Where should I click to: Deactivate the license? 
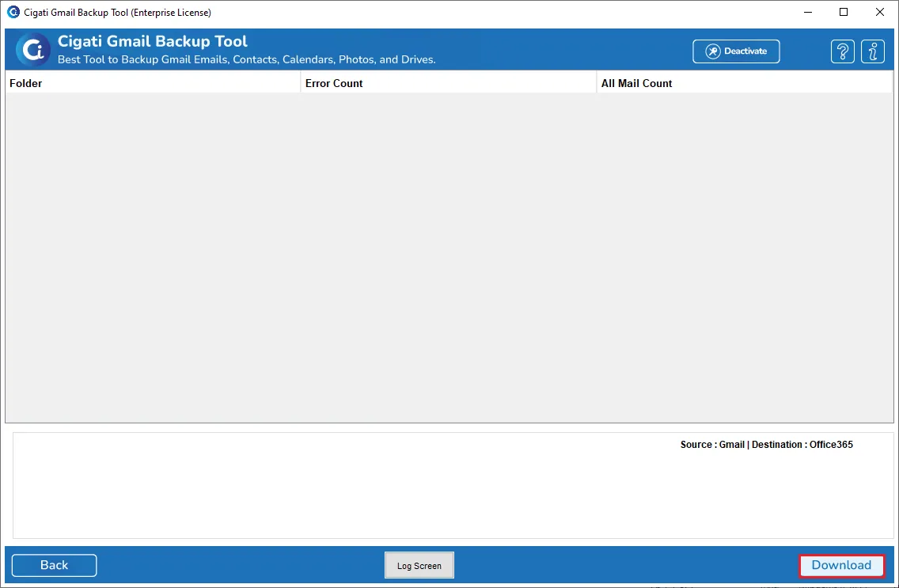(736, 51)
